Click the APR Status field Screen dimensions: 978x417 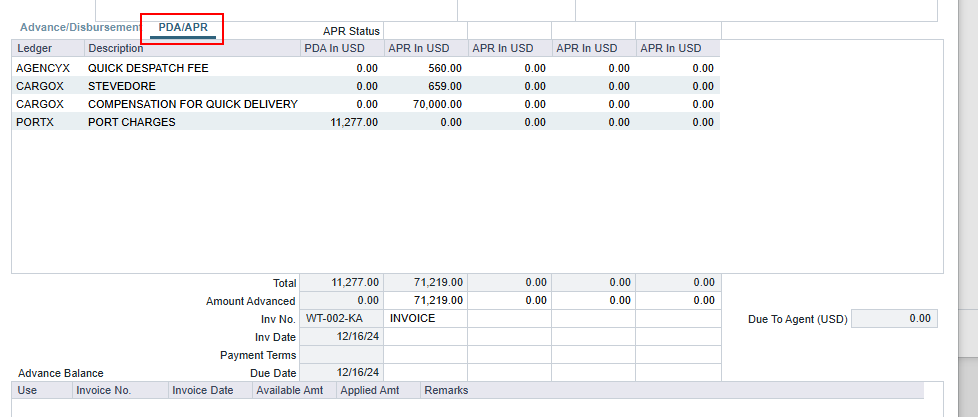(424, 31)
